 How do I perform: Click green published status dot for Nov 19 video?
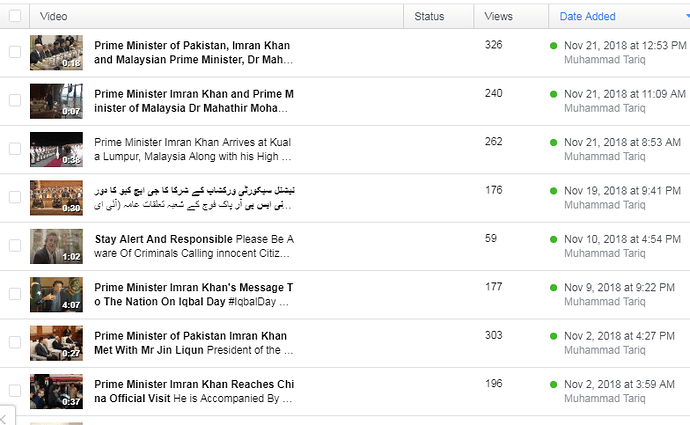(x=554, y=191)
